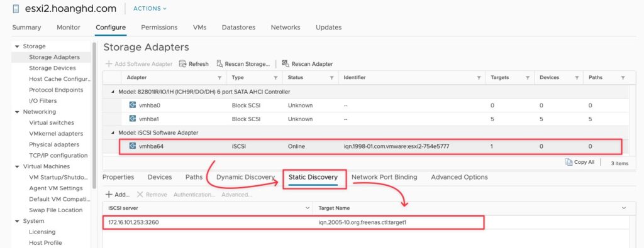Open the Permissions tab
This screenshot has width=644, height=248.
tap(159, 28)
